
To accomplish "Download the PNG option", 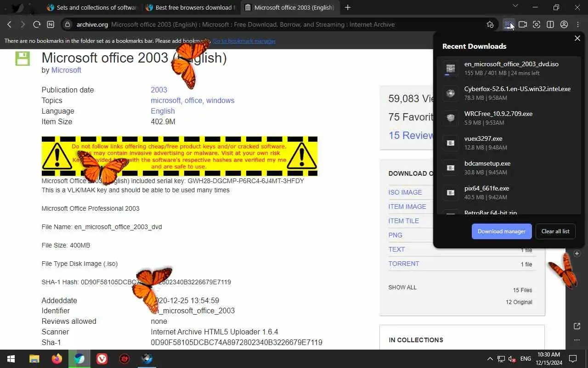I will coord(396,235).
